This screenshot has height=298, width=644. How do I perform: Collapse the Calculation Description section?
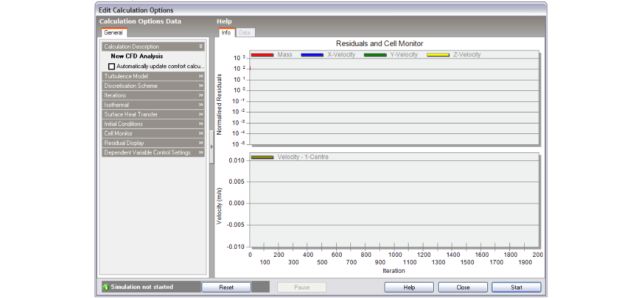point(200,47)
